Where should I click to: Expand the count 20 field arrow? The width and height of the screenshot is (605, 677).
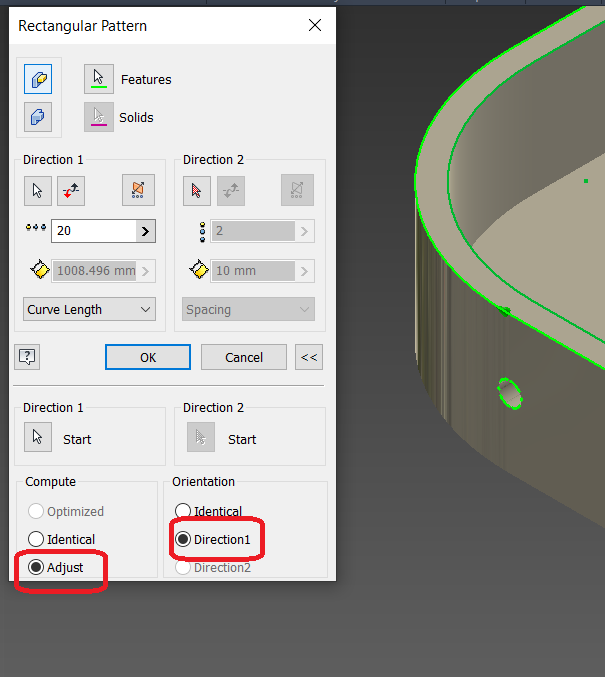(146, 231)
